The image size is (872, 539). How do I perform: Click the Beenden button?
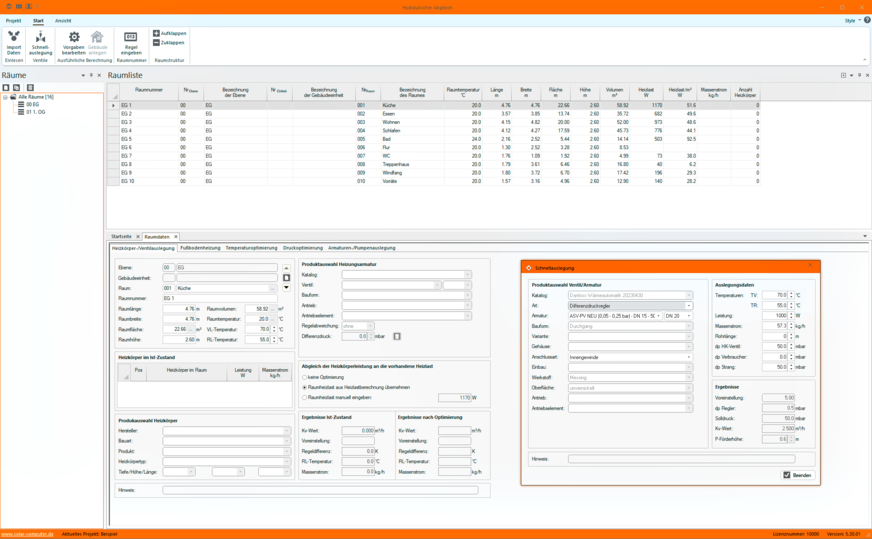tap(797, 475)
